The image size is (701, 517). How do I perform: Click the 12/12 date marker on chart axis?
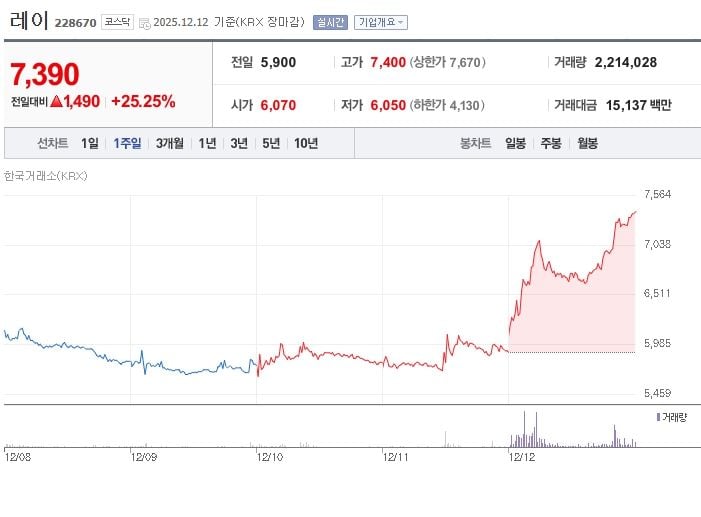coord(522,457)
